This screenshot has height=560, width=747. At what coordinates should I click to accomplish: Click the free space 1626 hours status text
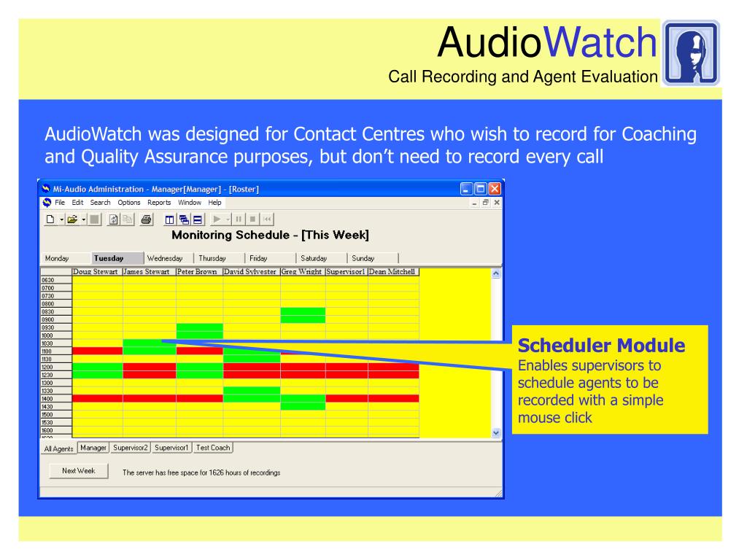(x=201, y=472)
